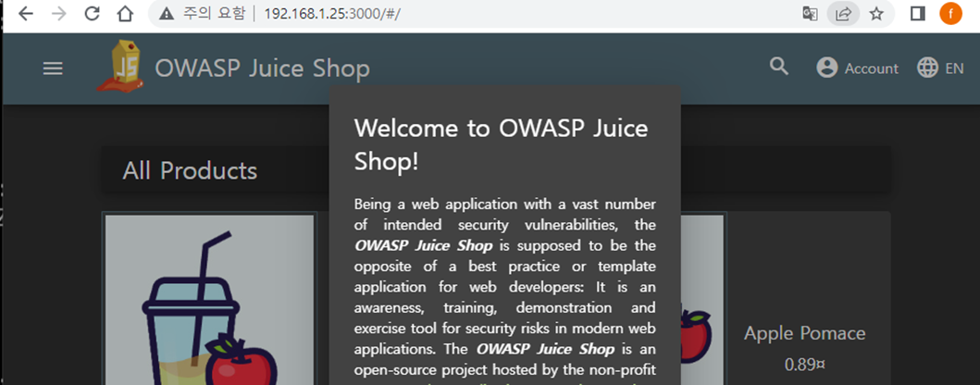Select the Apple Pomace product name
980x385 pixels.
(804, 333)
